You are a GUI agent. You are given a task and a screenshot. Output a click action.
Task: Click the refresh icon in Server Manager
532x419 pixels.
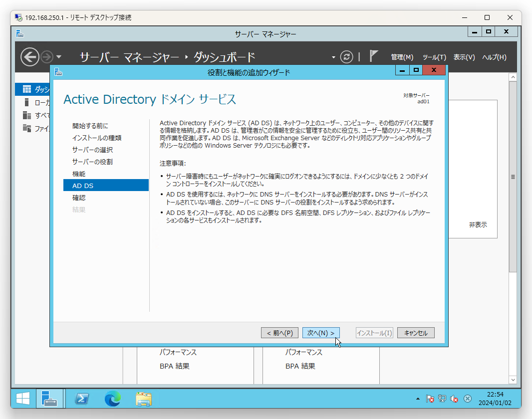[346, 57]
